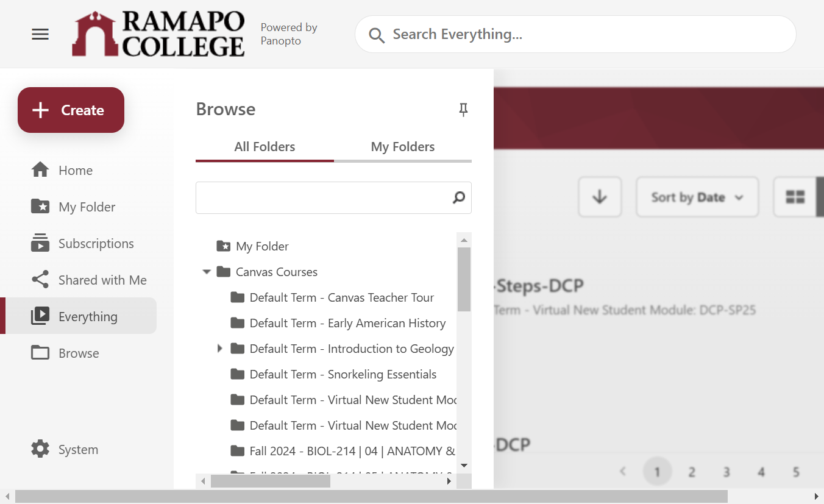Open System settings in sidebar
Viewport: 824px width, 504px height.
78,450
